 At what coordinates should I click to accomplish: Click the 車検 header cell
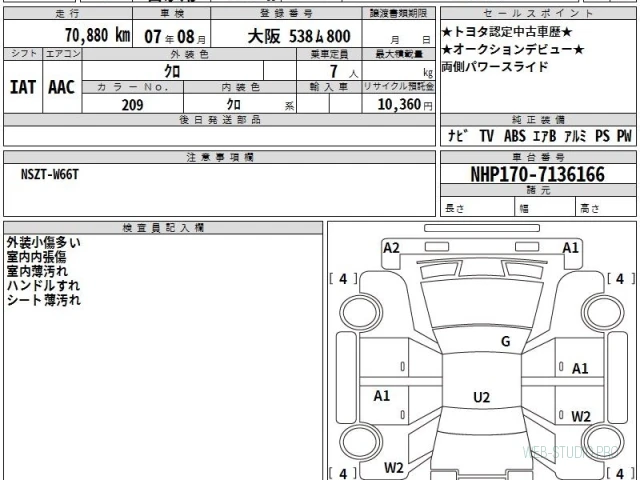click(172, 13)
